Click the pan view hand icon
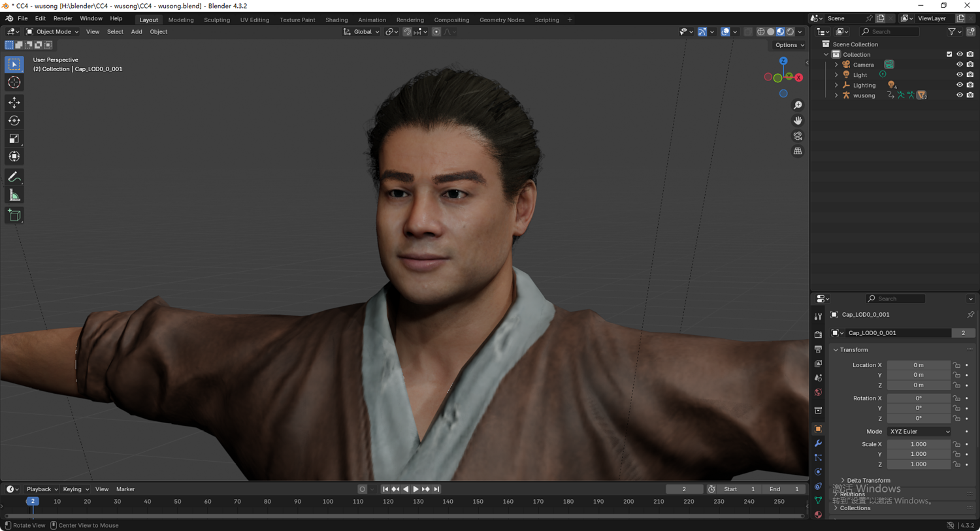This screenshot has width=980, height=531. [798, 120]
